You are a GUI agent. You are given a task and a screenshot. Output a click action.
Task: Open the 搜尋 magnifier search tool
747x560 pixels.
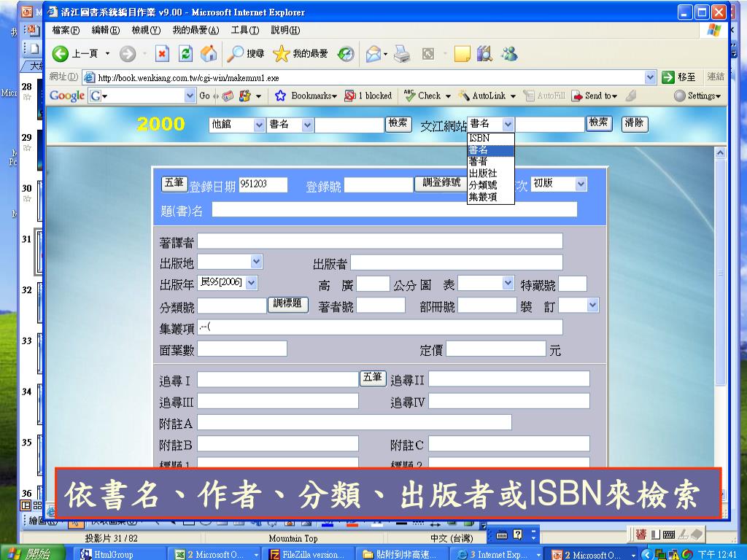tap(245, 54)
